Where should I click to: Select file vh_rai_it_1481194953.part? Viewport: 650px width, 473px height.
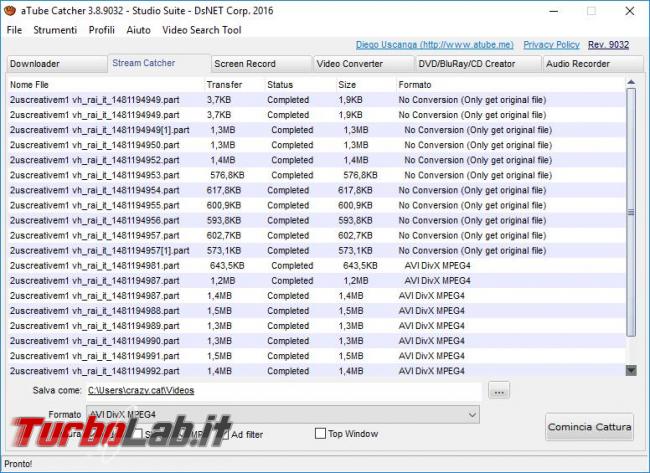(316, 175)
